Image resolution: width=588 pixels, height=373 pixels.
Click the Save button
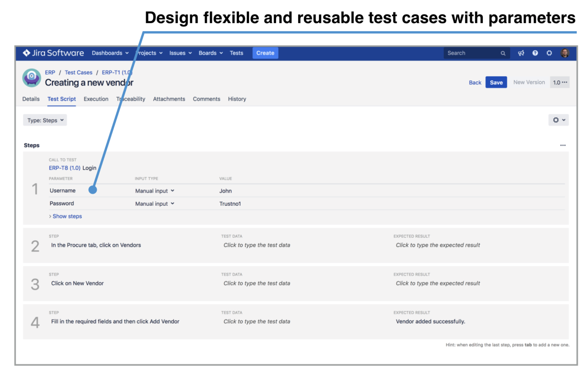[496, 82]
